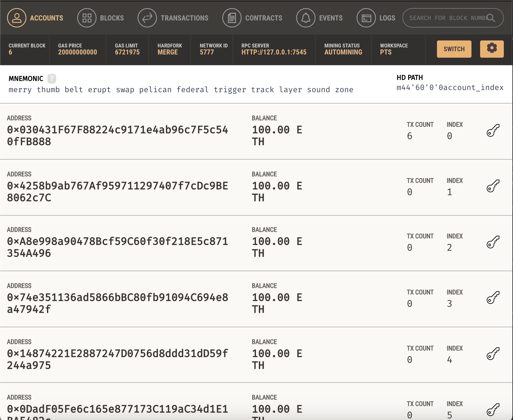
Task: Click the Accounts person icon
Action: click(x=17, y=18)
